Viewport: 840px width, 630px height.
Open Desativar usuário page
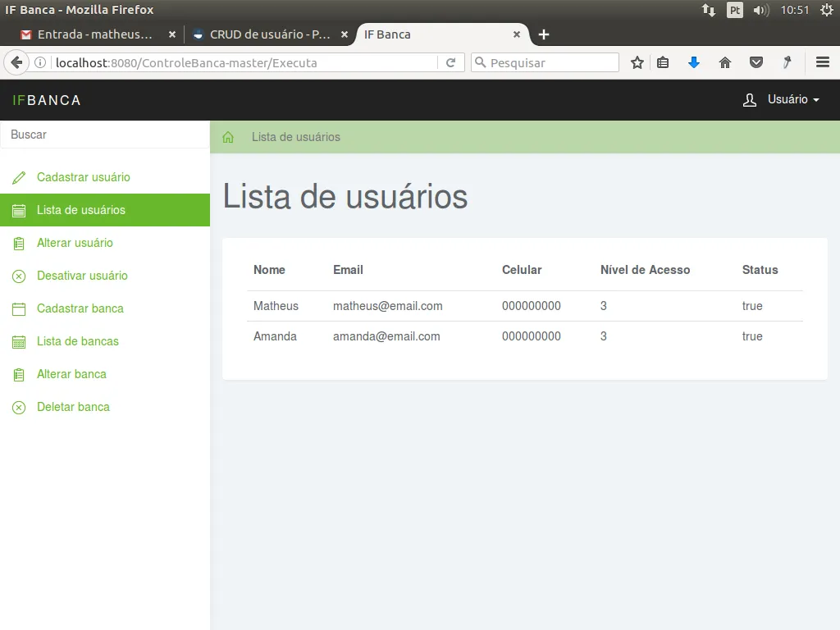pyautogui.click(x=105, y=276)
